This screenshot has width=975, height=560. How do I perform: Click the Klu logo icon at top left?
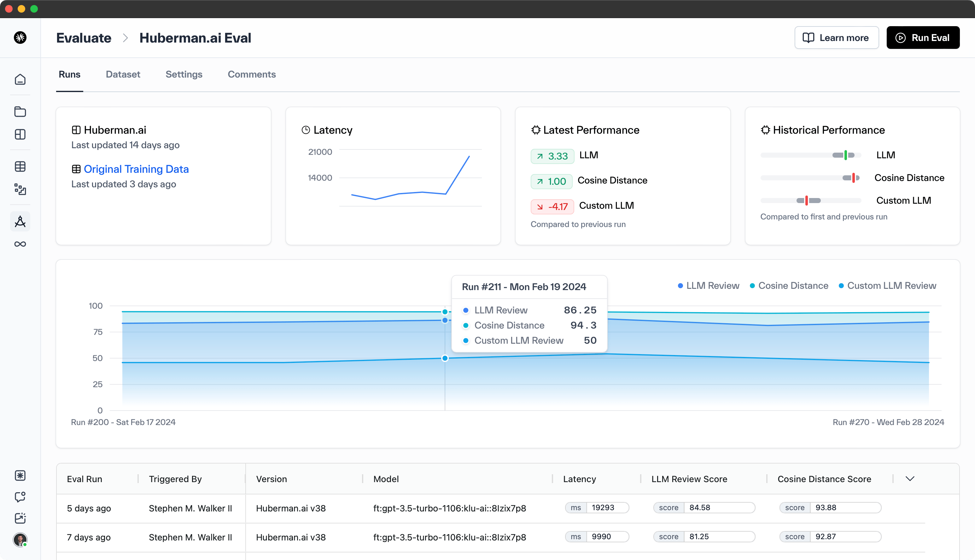pos(20,38)
